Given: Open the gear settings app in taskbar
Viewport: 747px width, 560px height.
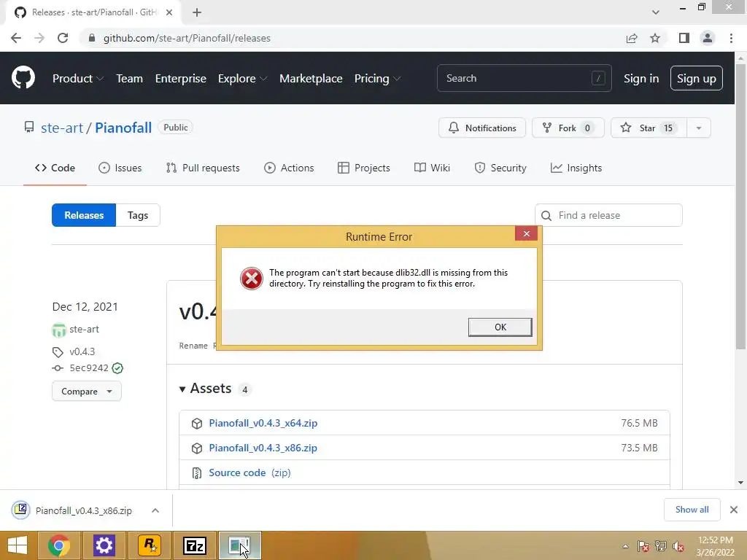Looking at the screenshot, I should pos(104,545).
